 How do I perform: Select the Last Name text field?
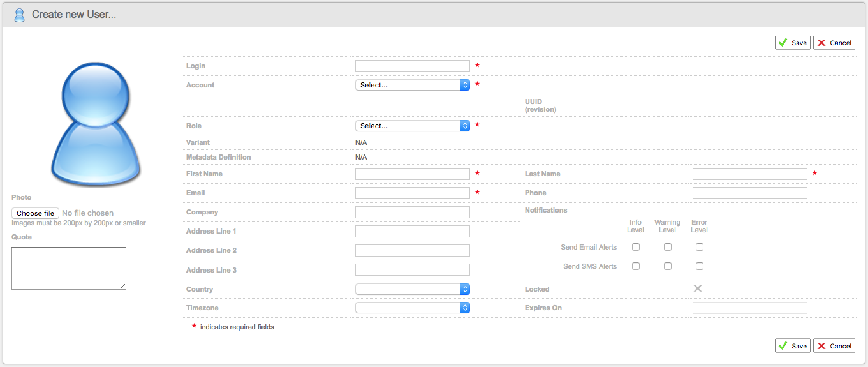pyautogui.click(x=749, y=174)
